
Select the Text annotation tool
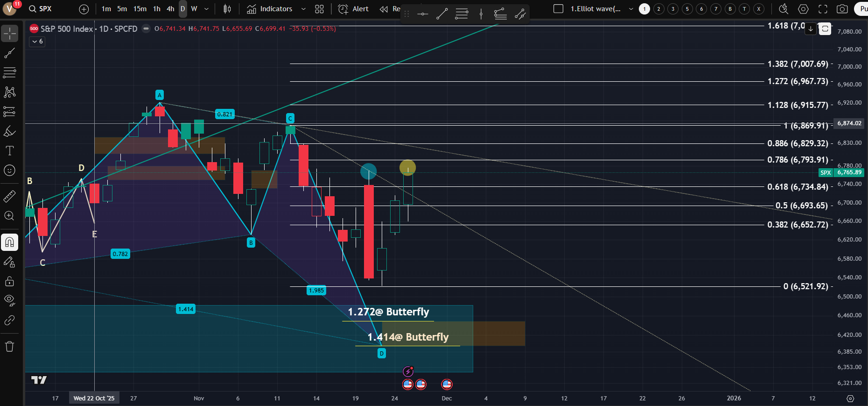click(10, 150)
